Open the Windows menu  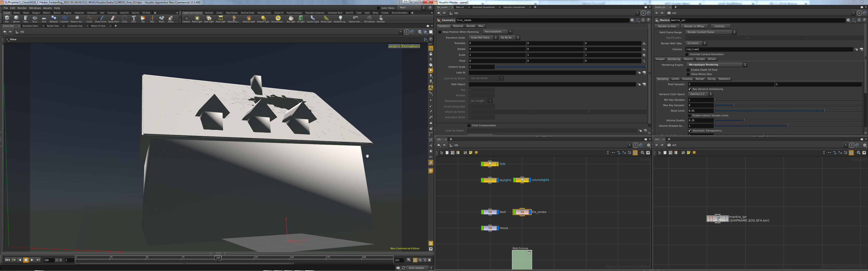[35, 8]
